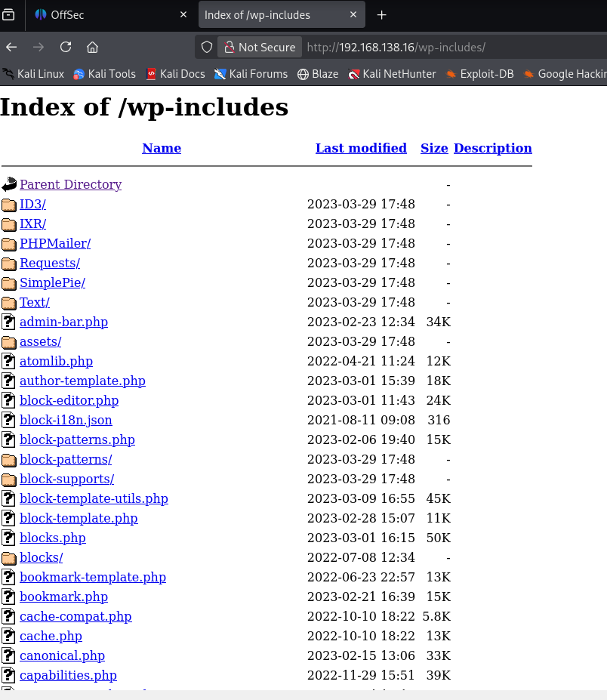Click the folder icon beside PHPMailer/
Image resolution: width=607 pixels, height=700 pixels.
click(x=9, y=244)
